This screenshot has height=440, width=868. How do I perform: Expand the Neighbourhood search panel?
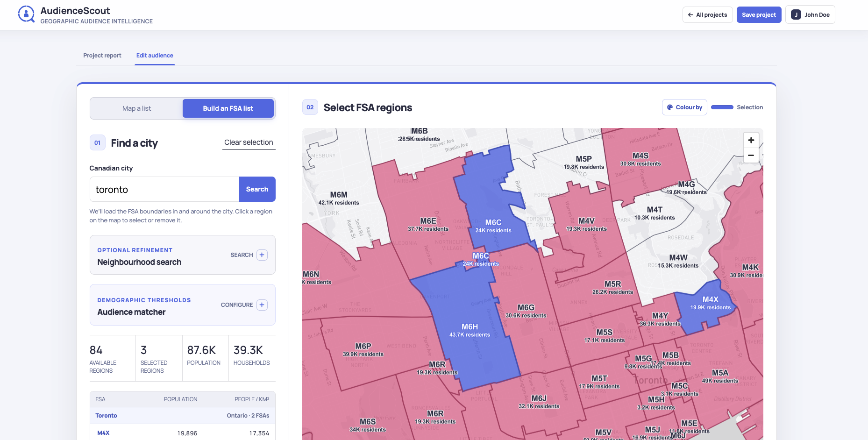pos(182,255)
